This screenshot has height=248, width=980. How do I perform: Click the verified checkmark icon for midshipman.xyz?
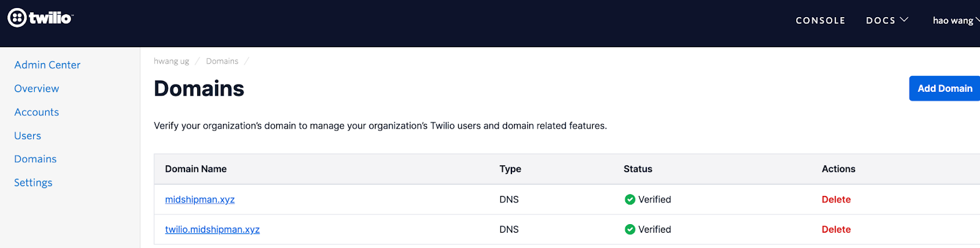pos(630,200)
